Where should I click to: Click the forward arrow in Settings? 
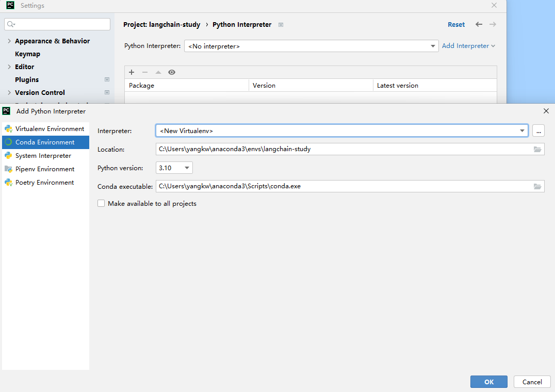[493, 24]
